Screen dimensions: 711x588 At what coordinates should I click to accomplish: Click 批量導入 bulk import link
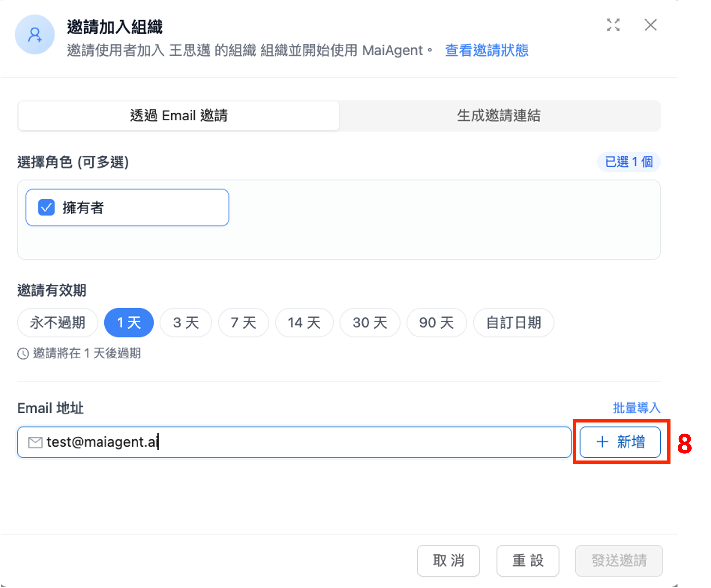[636, 408]
